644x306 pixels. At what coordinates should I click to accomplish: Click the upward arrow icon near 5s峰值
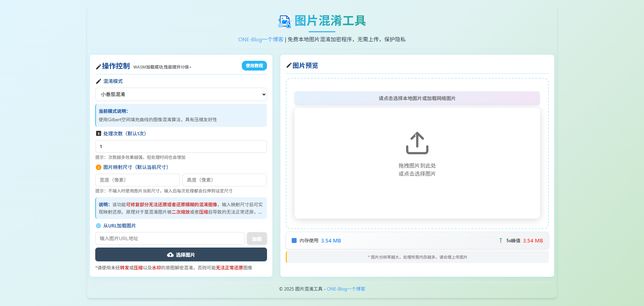(500, 241)
